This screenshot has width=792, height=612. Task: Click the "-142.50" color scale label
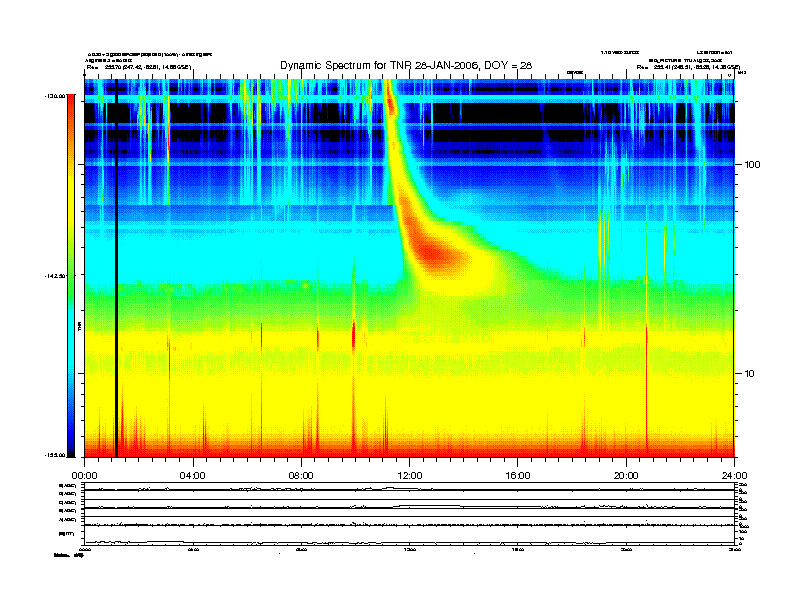tap(56, 276)
